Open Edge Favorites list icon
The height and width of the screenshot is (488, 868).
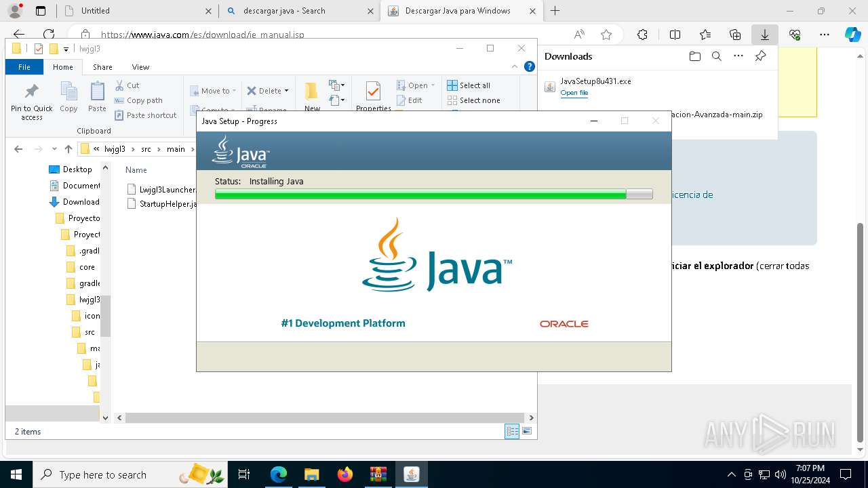coord(705,35)
